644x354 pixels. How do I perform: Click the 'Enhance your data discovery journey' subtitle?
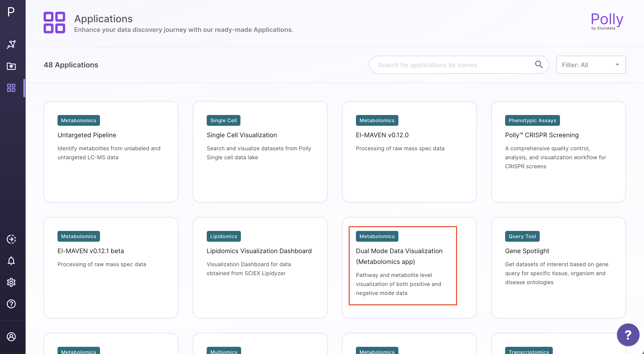coord(184,30)
